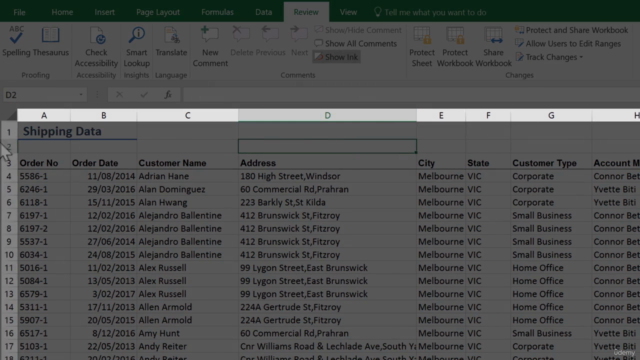The image size is (640, 360).
Task: Click the State header cell
Action: tap(488, 163)
